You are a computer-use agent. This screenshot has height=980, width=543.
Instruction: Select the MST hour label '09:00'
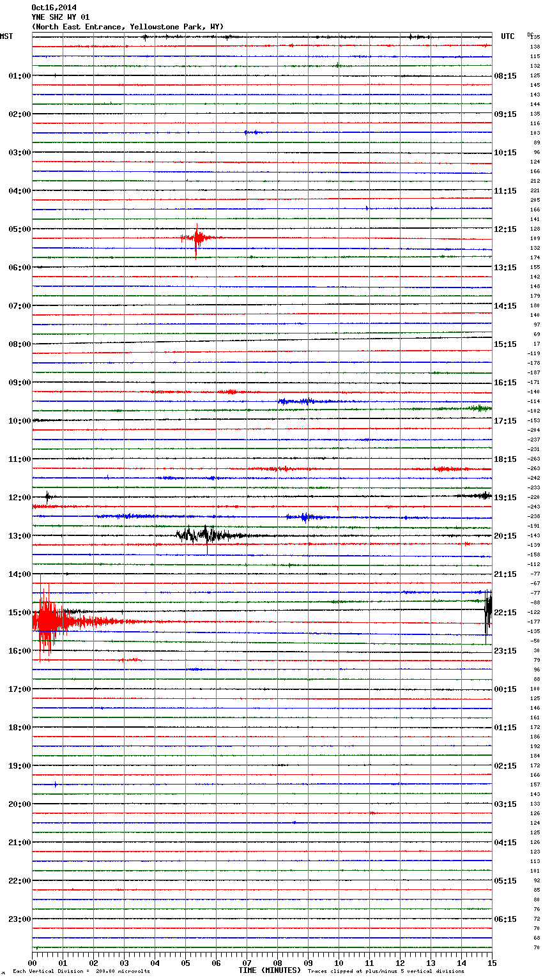coord(19,383)
